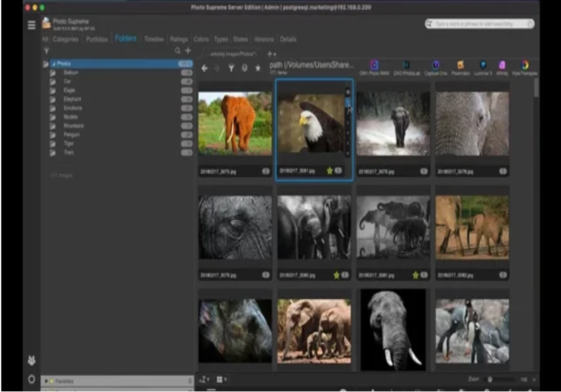Open image in Affinity
Screen dimensions: 561x392
[502, 67]
